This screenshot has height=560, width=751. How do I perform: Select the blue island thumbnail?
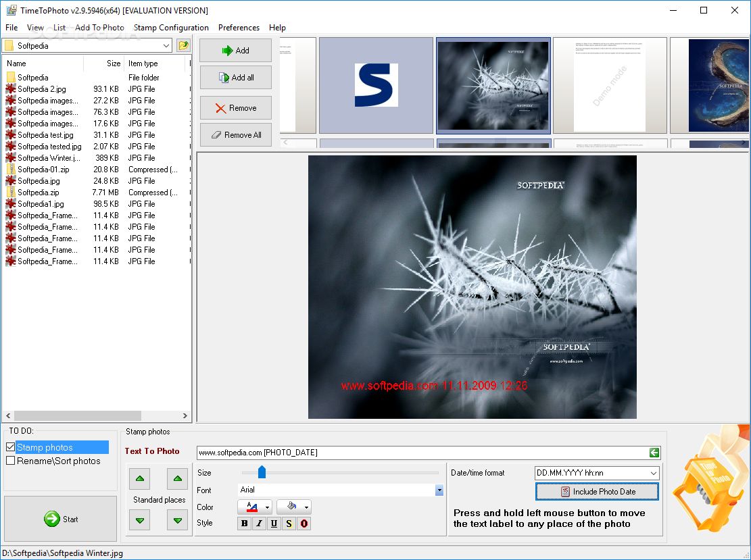click(x=710, y=85)
